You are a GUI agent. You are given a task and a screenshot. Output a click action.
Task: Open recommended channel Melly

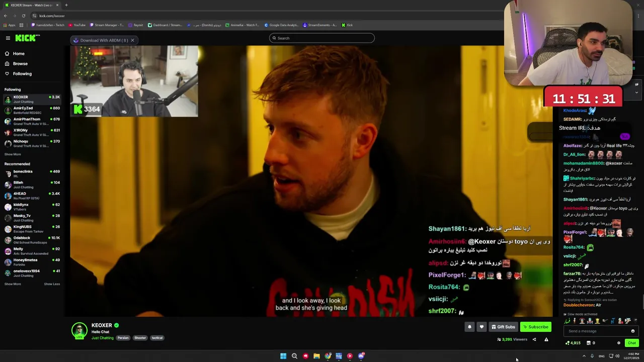pyautogui.click(x=32, y=251)
